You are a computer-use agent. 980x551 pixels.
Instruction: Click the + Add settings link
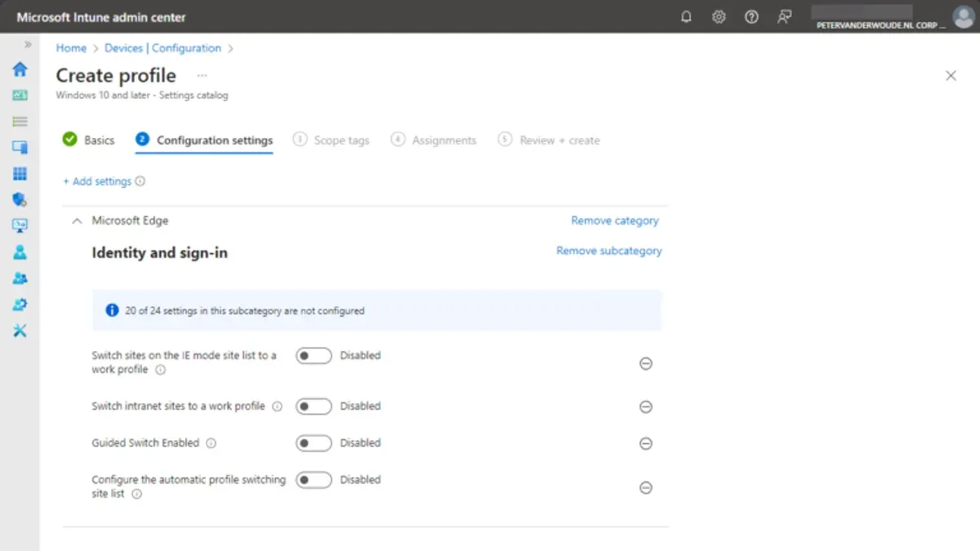(97, 181)
